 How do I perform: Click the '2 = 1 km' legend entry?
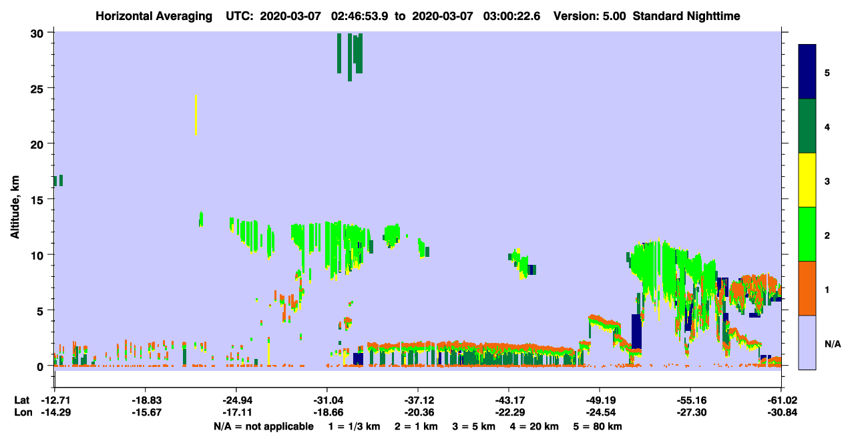tap(416, 426)
